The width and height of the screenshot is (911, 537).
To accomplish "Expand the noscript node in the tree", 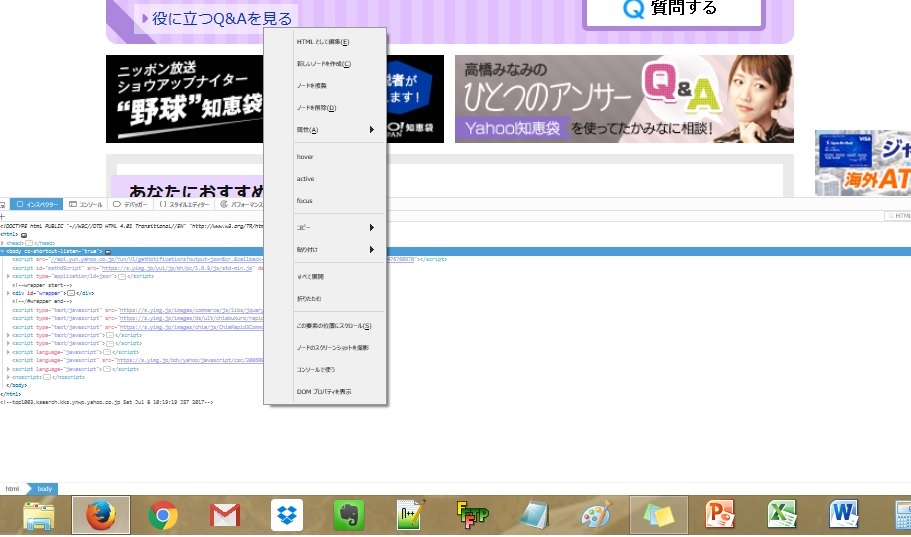I will point(8,378).
